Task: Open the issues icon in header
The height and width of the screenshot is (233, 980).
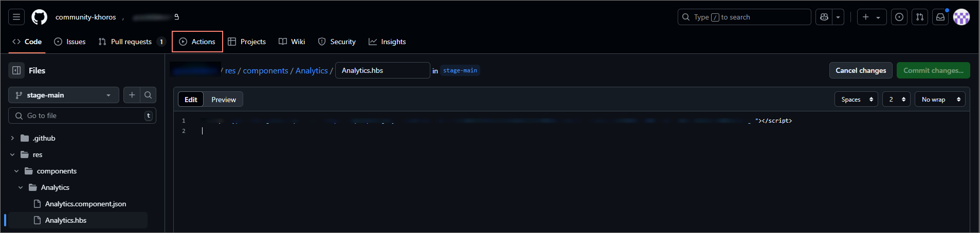Action: pyautogui.click(x=899, y=17)
